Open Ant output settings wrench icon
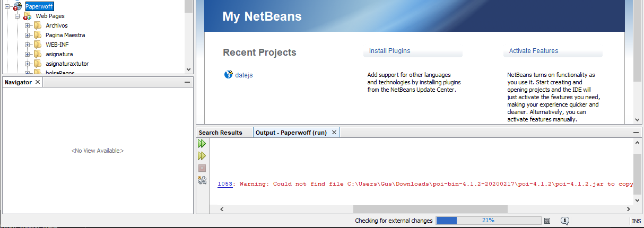The image size is (644, 228). pyautogui.click(x=202, y=180)
